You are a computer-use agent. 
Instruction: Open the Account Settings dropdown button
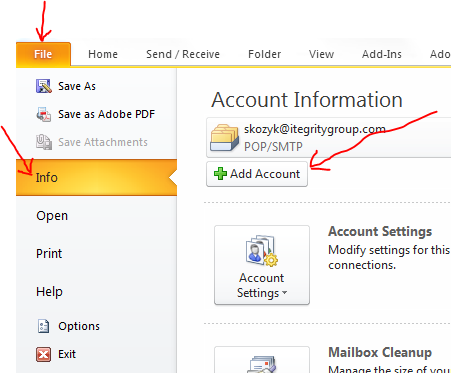(x=262, y=265)
